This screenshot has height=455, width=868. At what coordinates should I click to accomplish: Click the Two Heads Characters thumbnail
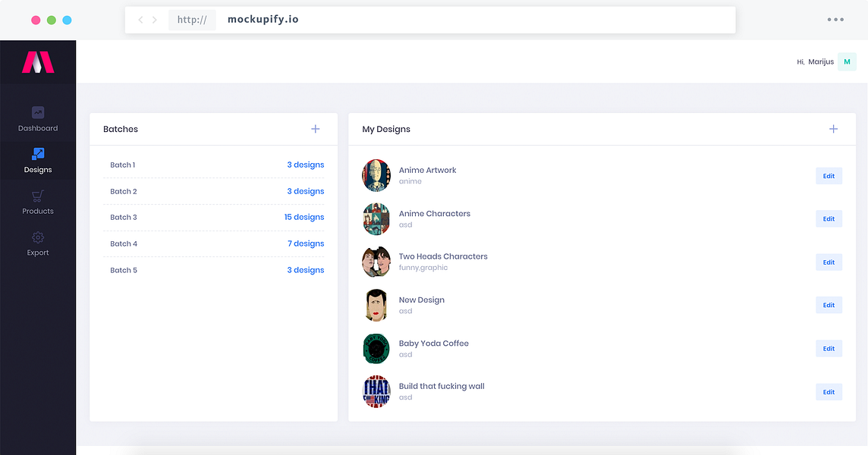pyautogui.click(x=376, y=262)
